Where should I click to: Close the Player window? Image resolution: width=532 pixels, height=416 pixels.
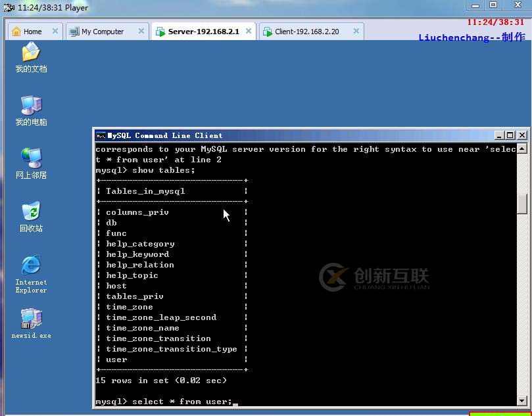tap(517, 5)
